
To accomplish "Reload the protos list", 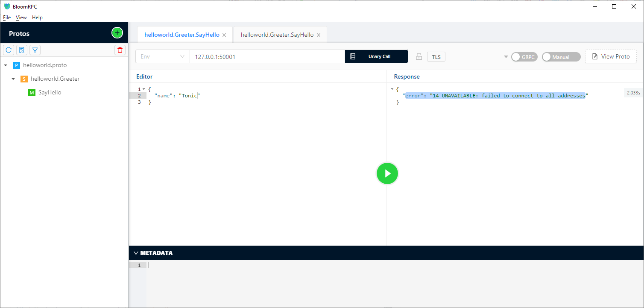I will coord(8,50).
